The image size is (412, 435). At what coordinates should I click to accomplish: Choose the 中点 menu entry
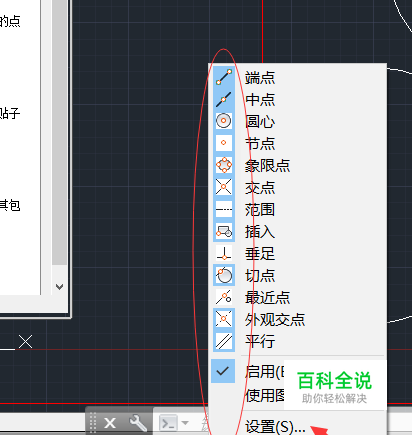[x=260, y=100]
